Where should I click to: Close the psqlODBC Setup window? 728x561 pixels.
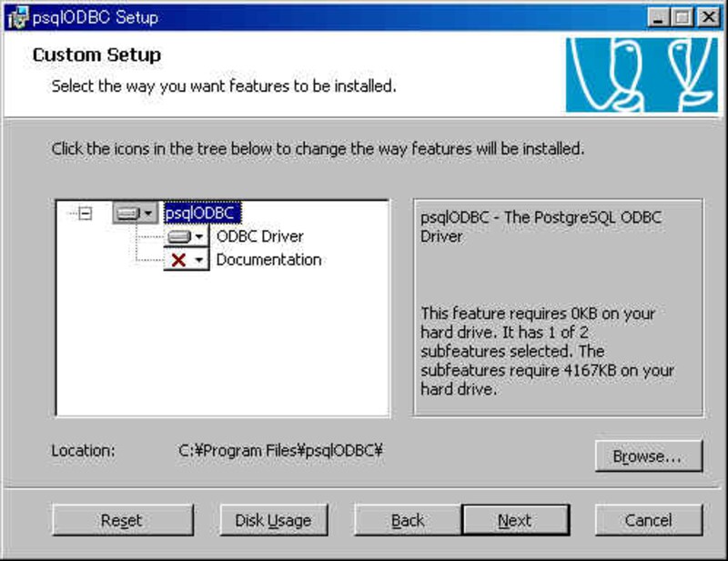709,17
